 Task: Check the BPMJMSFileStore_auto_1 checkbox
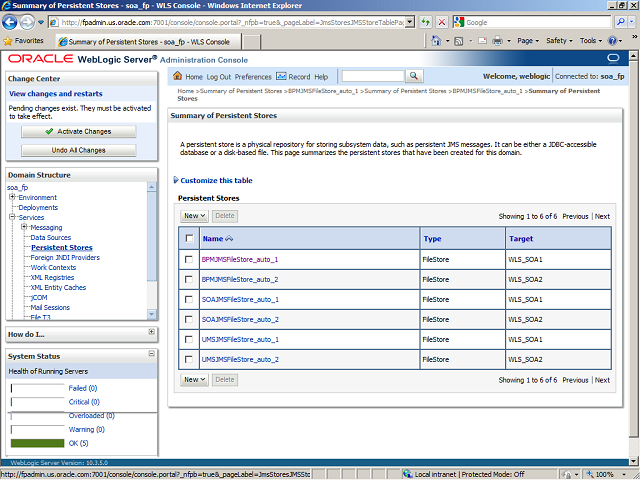point(189,259)
